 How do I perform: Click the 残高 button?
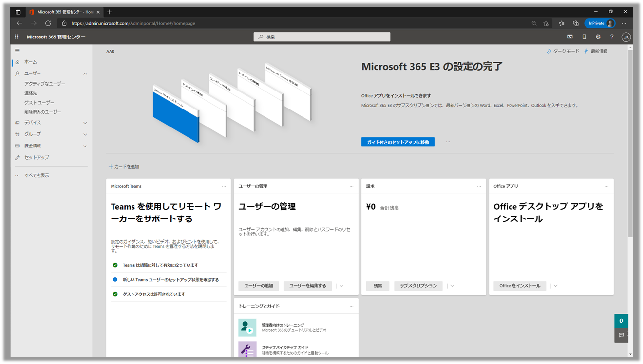pos(378,286)
